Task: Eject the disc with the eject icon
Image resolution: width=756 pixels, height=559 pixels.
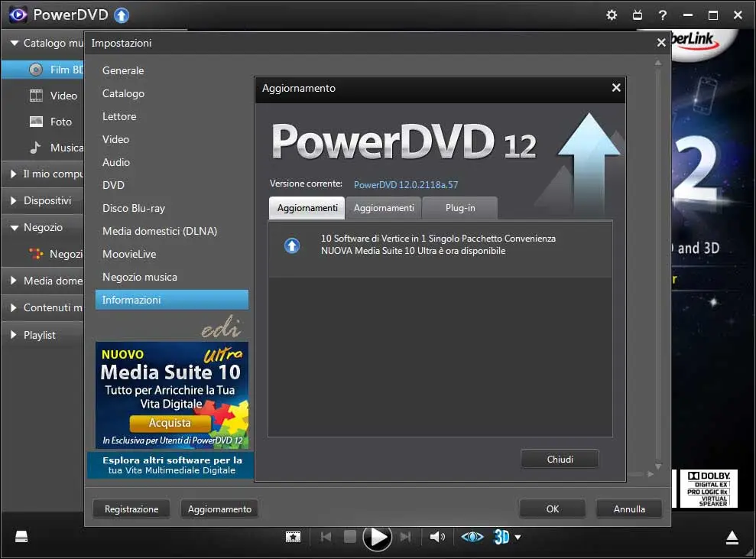Action: [732, 538]
